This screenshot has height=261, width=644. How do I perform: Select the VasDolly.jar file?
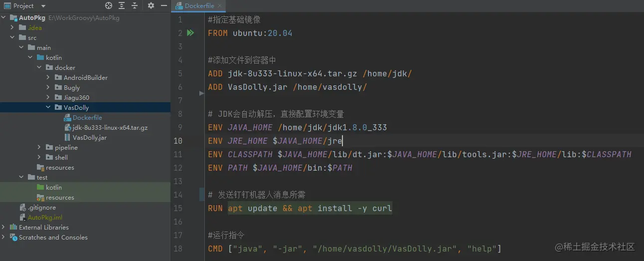tap(90, 138)
